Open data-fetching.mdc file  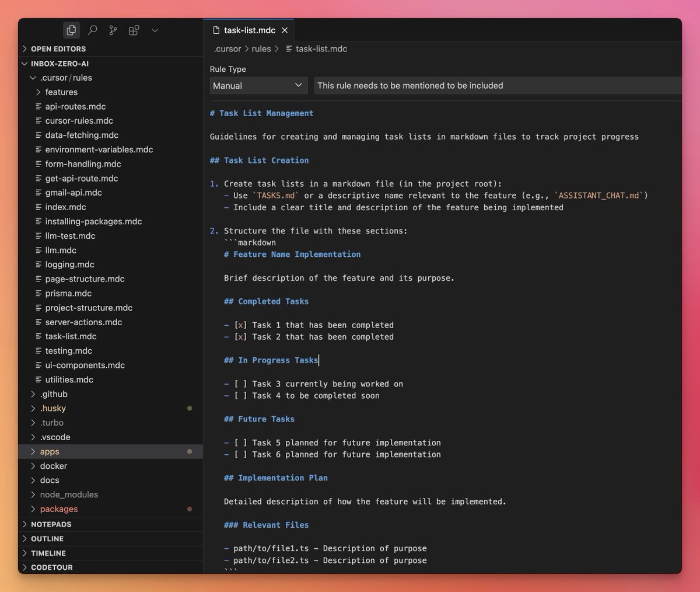(x=111, y=135)
